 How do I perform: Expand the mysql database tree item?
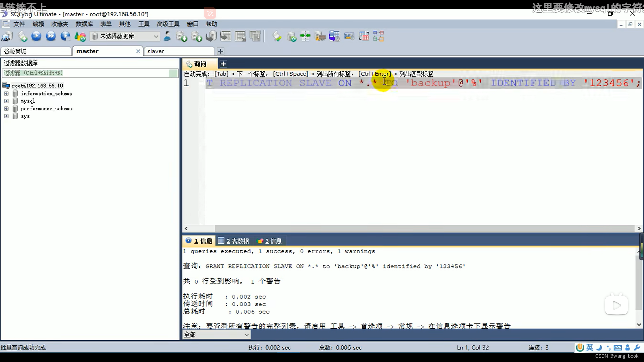click(6, 101)
